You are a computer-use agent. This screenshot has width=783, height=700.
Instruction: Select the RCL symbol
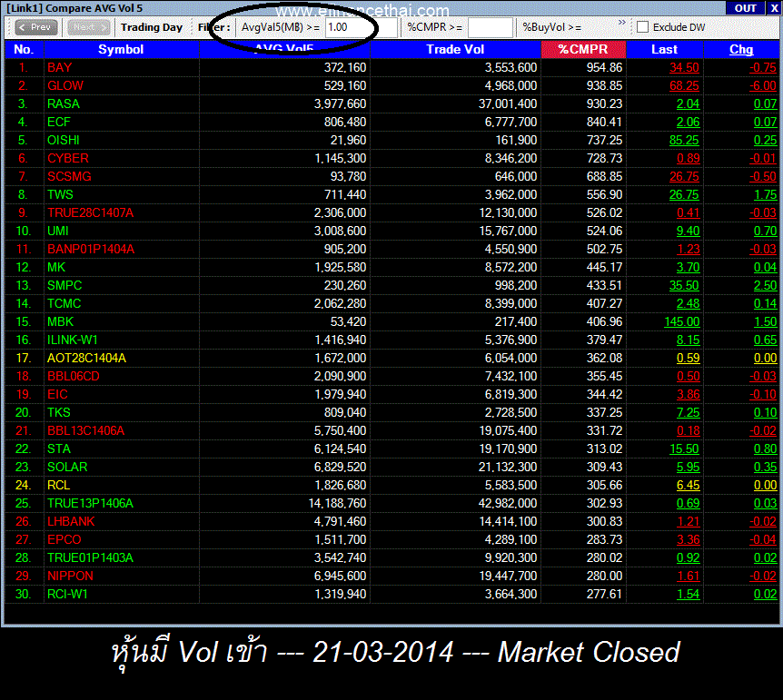point(58,485)
